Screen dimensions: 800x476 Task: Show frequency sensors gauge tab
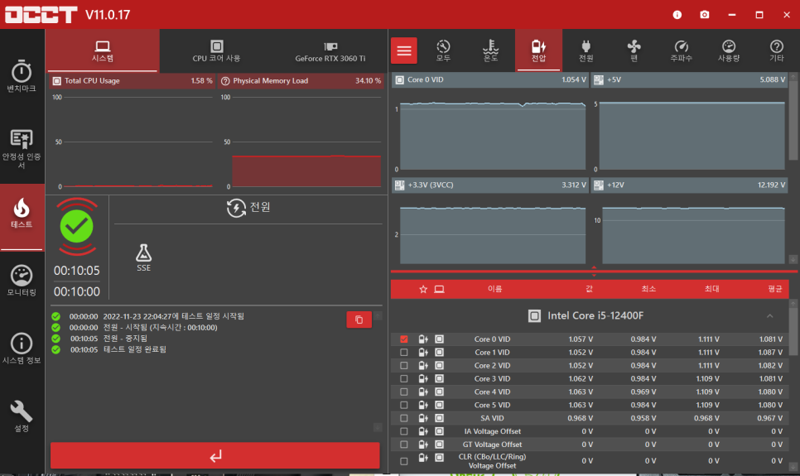[x=681, y=51]
